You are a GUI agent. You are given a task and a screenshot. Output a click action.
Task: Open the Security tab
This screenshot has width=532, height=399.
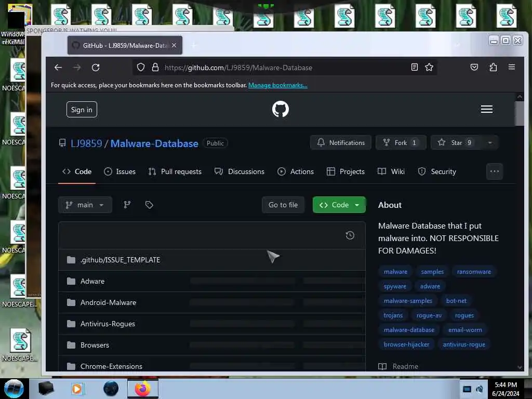pos(437,171)
